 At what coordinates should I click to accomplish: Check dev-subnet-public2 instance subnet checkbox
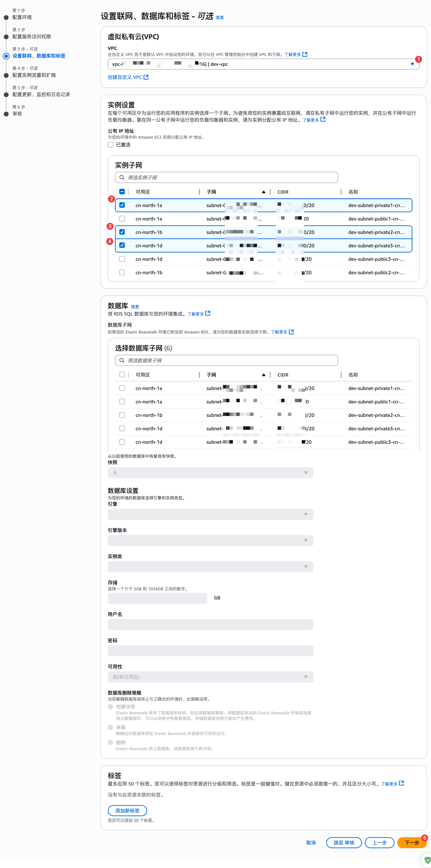point(122,273)
